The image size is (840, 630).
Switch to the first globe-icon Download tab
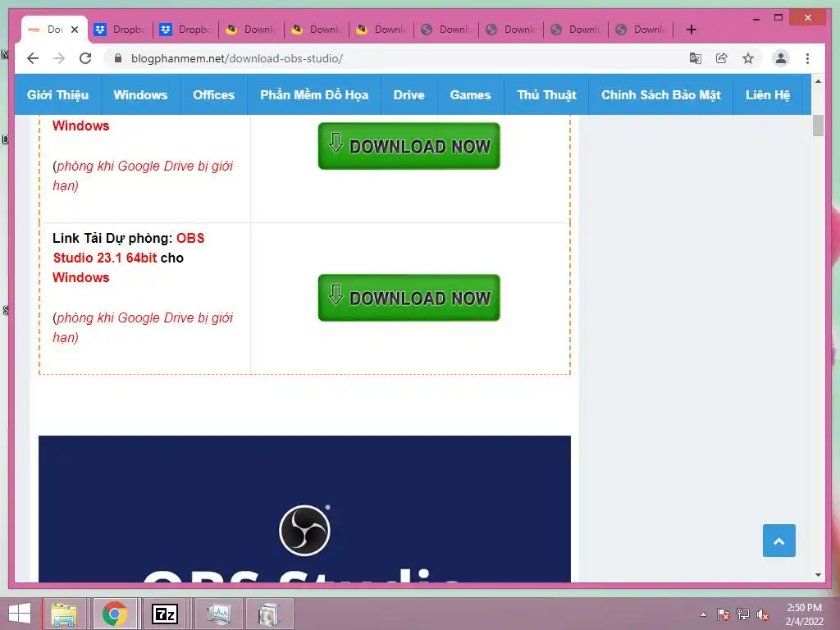pyautogui.click(x=447, y=30)
